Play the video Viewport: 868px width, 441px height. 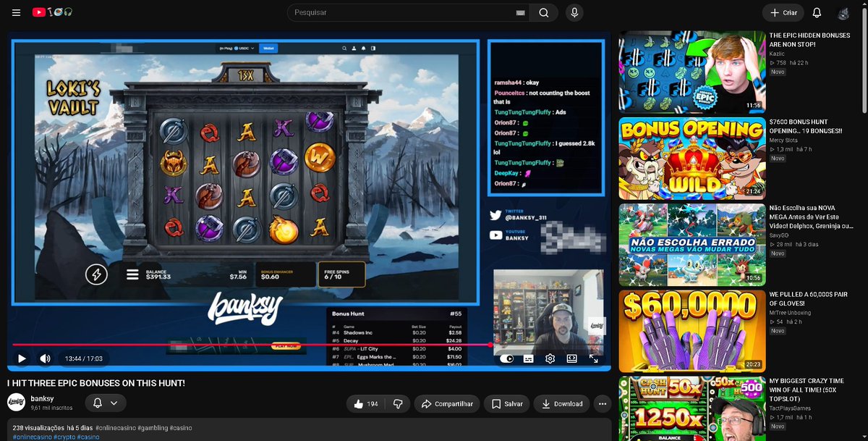coord(22,358)
